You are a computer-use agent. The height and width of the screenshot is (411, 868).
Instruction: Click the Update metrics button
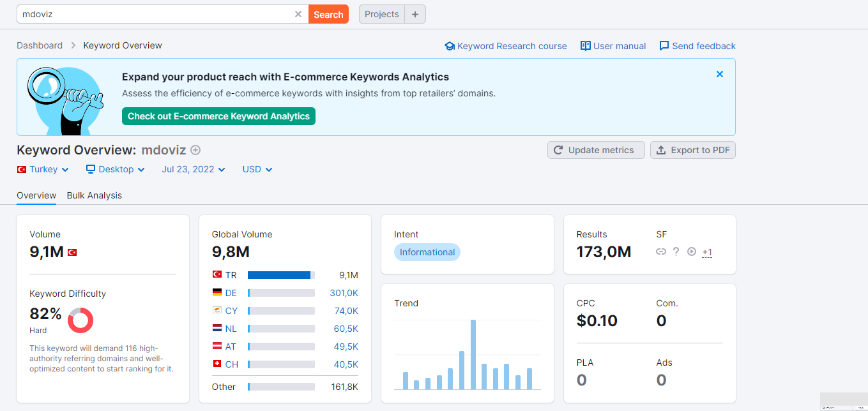coord(596,150)
